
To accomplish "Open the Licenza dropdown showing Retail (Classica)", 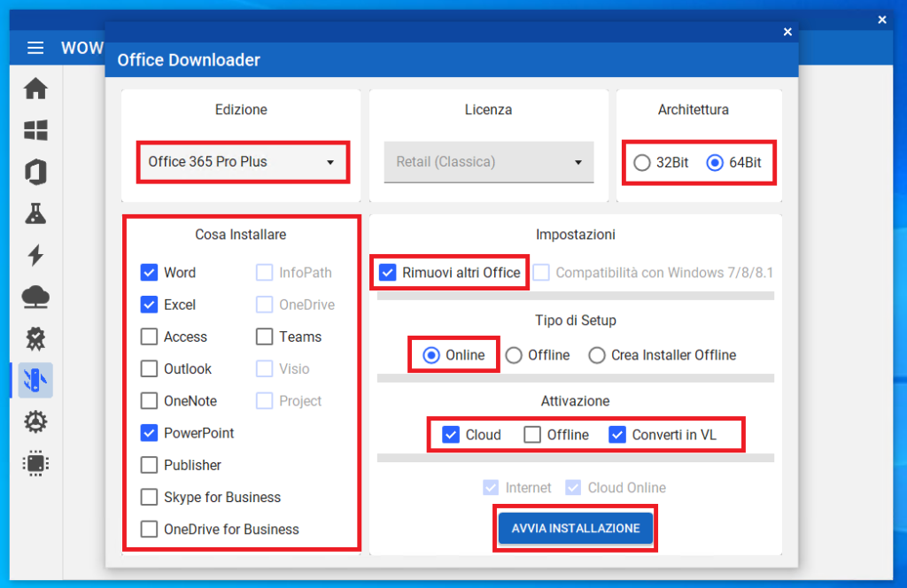I will click(x=489, y=162).
